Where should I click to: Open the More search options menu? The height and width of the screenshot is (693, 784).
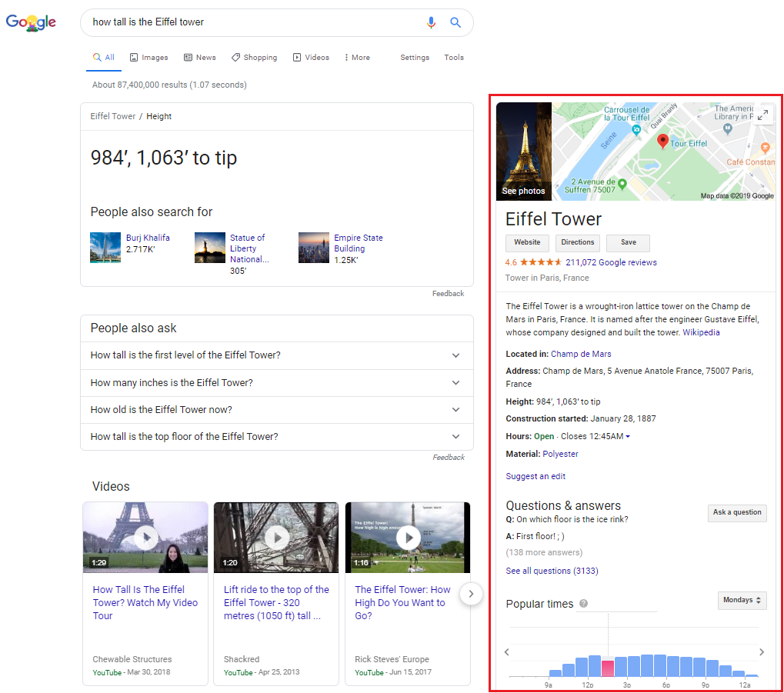point(357,58)
